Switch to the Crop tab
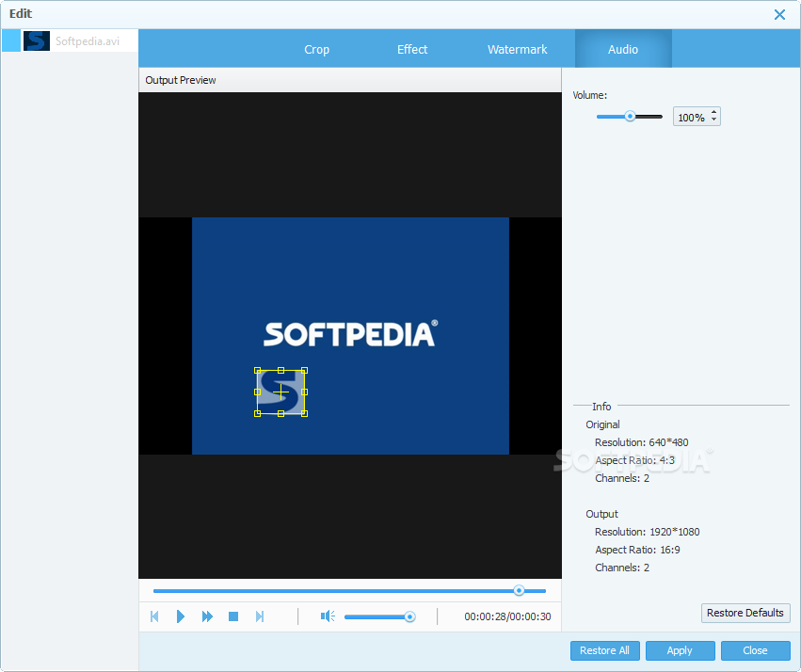This screenshot has height=672, width=801. [x=316, y=50]
